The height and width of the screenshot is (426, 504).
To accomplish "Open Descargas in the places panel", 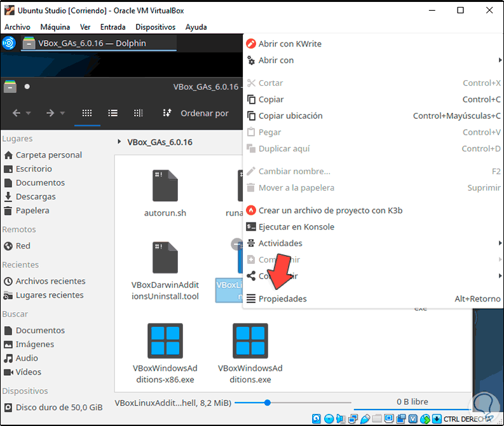I will click(30, 196).
